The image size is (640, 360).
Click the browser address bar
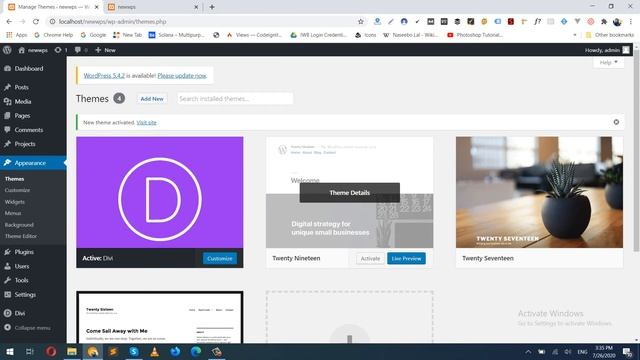(x=204, y=22)
